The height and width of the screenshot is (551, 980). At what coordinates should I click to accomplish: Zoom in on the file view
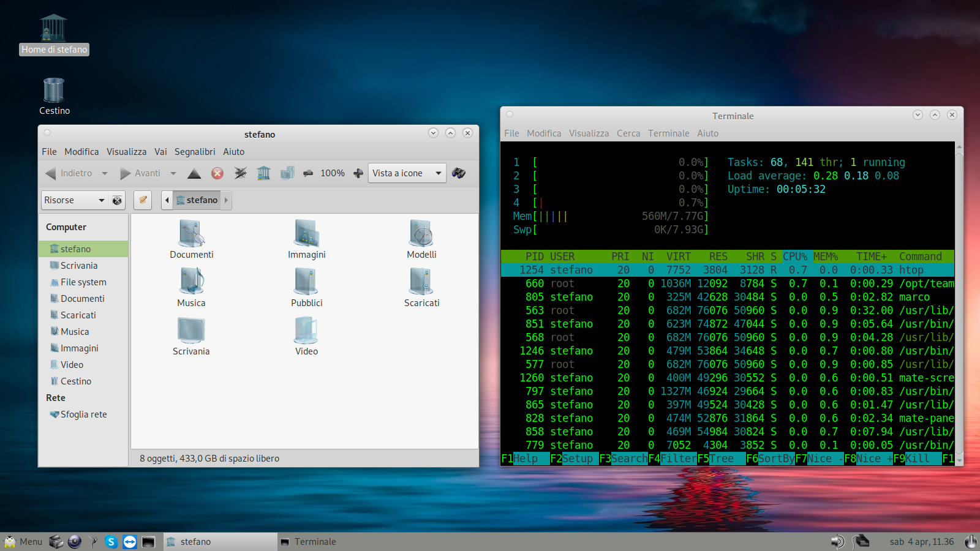pyautogui.click(x=358, y=174)
